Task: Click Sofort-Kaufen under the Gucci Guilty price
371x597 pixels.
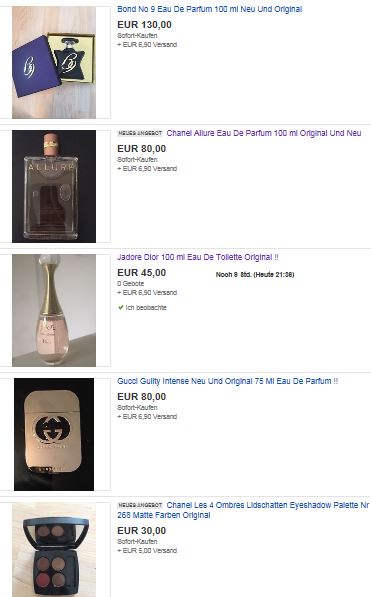Action: coord(137,407)
